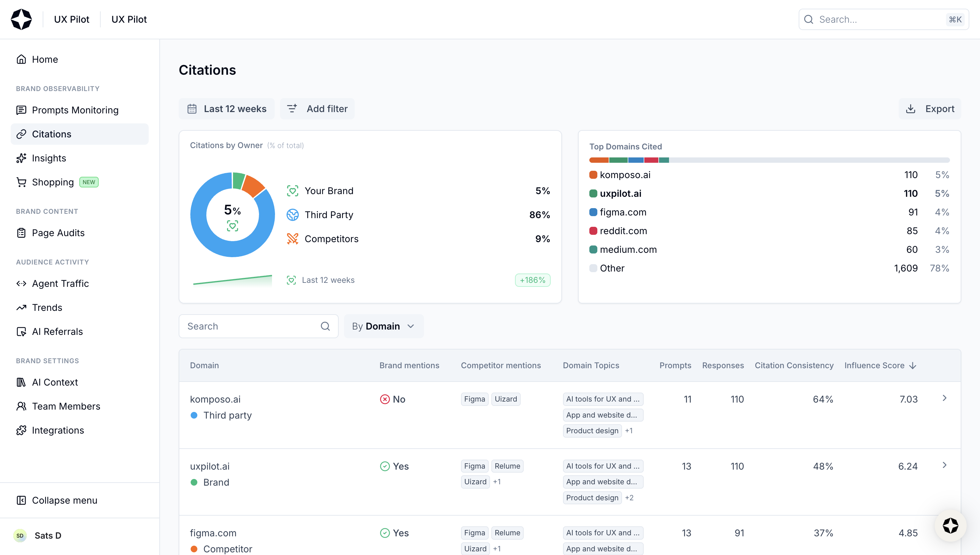The width and height of the screenshot is (980, 555).
Task: Open the Sats D user profile
Action: click(x=48, y=536)
